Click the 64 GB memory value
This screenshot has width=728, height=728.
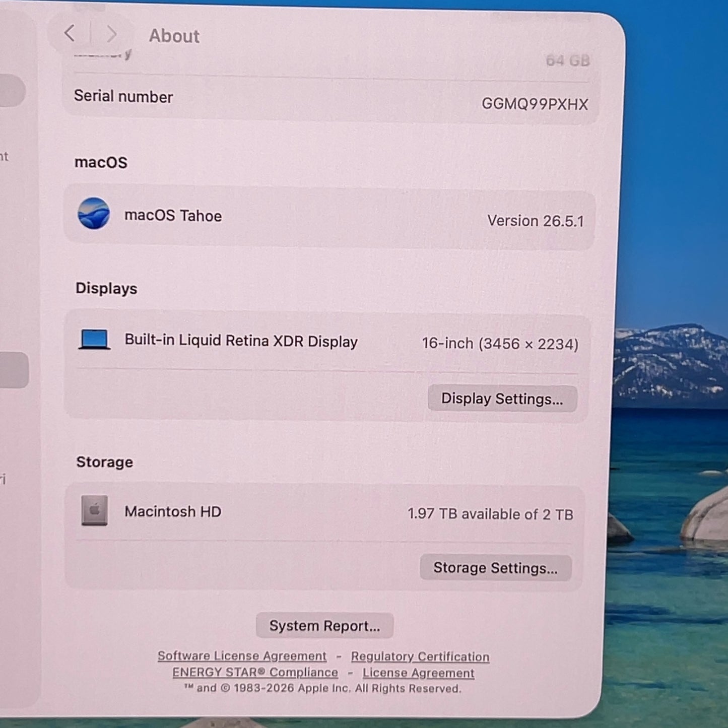coord(568,60)
